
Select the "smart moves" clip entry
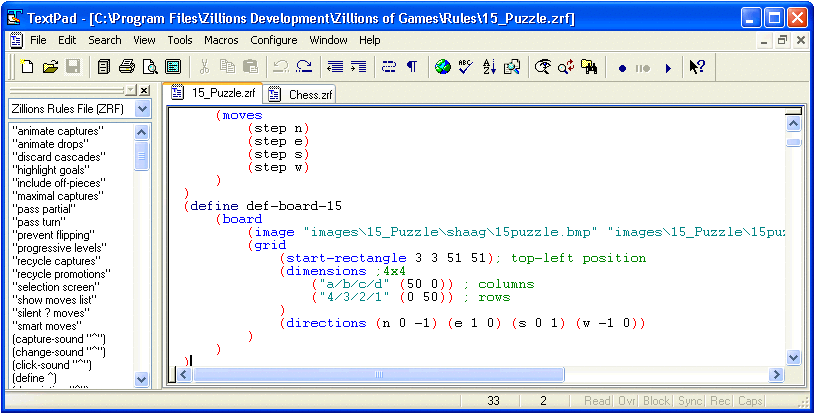click(x=46, y=325)
